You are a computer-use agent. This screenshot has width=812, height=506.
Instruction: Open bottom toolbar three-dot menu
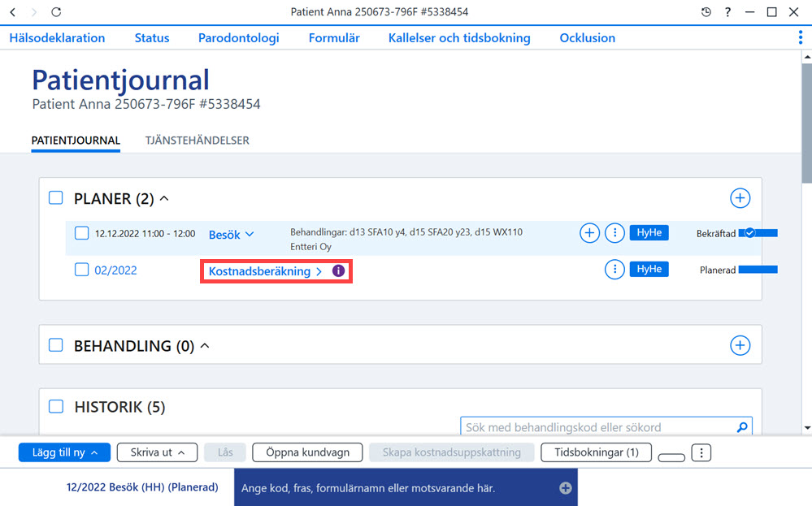(x=701, y=452)
